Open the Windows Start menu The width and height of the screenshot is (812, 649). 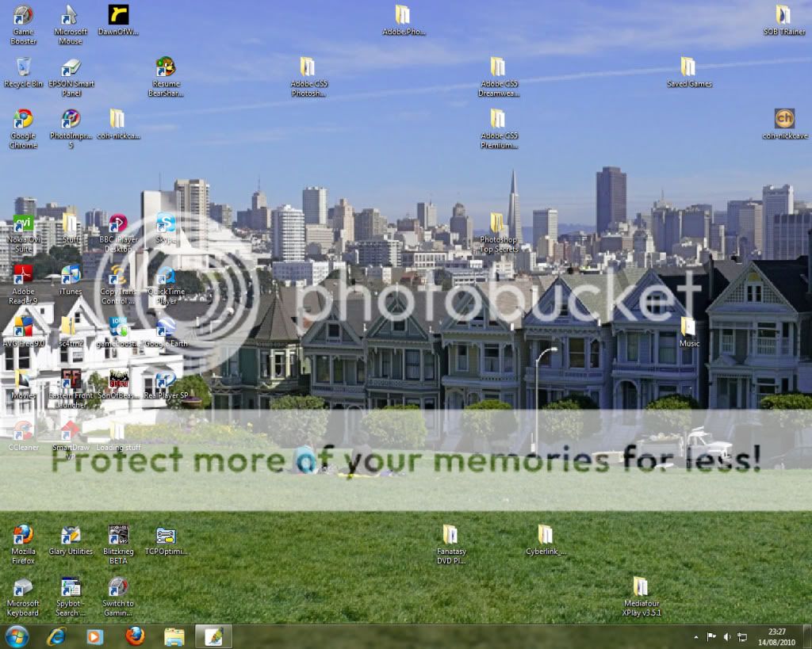(x=17, y=636)
